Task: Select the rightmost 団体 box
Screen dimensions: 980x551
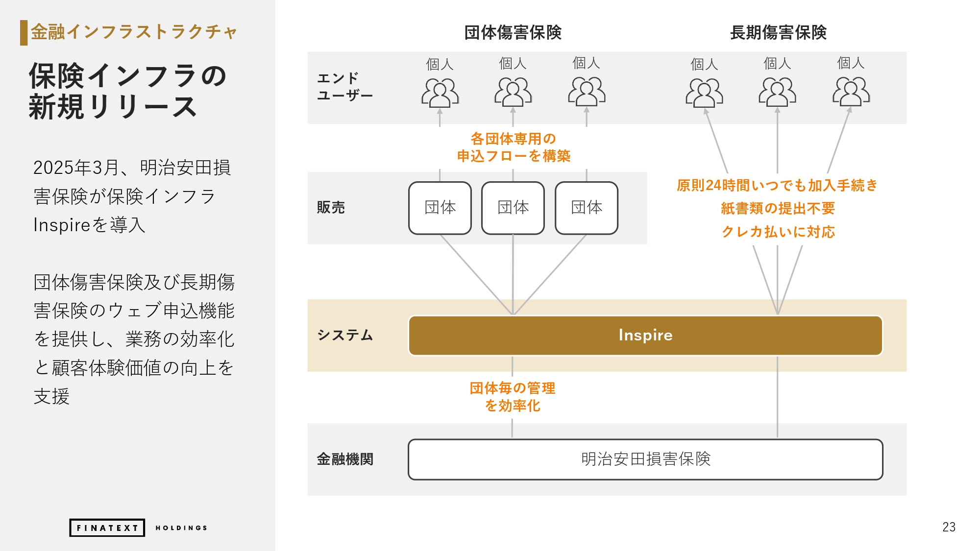Action: (587, 208)
